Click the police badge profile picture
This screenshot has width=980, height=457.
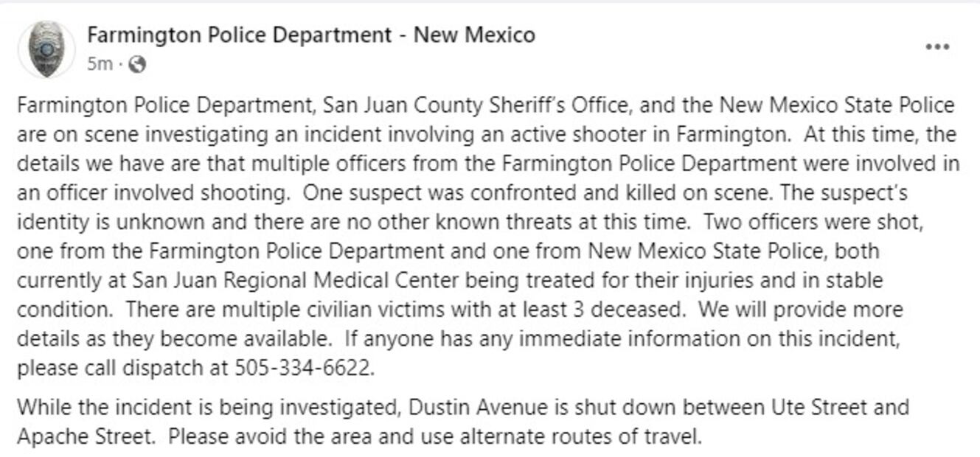tap(46, 49)
